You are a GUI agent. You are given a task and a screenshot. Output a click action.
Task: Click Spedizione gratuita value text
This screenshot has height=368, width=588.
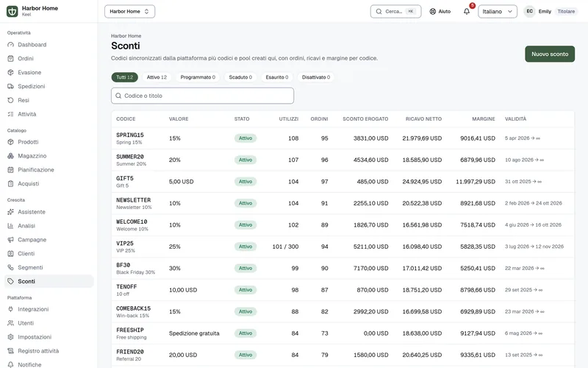pos(194,333)
